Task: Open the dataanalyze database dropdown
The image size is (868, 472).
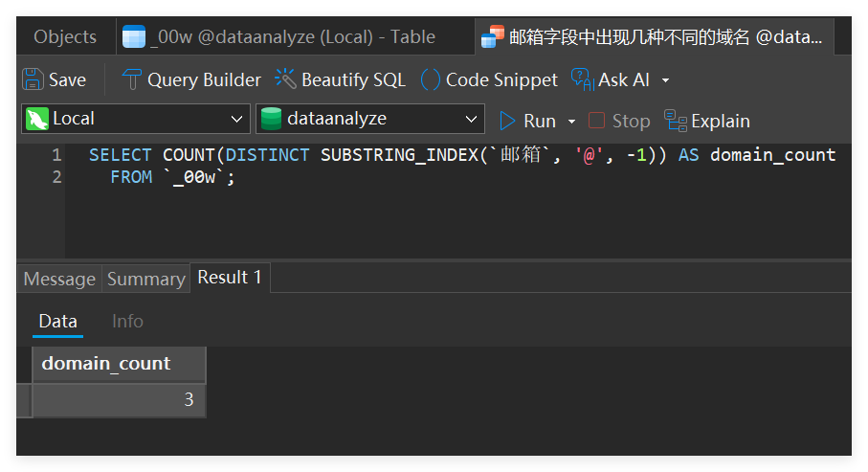Action: (x=369, y=119)
